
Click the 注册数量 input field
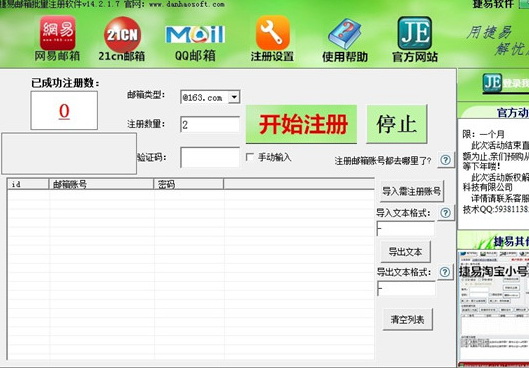210,124
